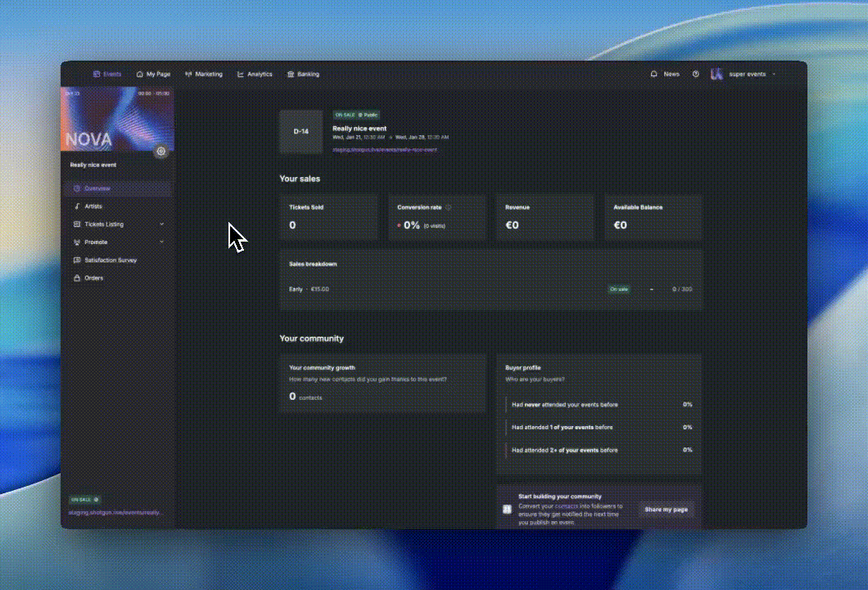This screenshot has height=590, width=868.
Task: Click the Sales breakdown heading
Action: click(313, 264)
